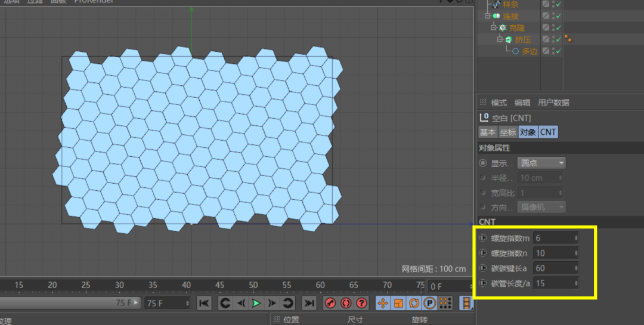Toggle visibility dots for 多边 object
This screenshot has height=325, width=644.
553,51
